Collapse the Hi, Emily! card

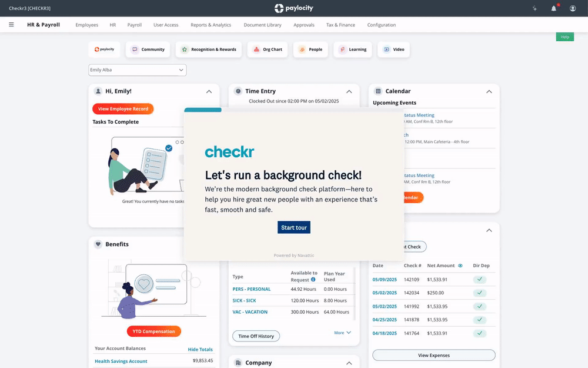209,92
